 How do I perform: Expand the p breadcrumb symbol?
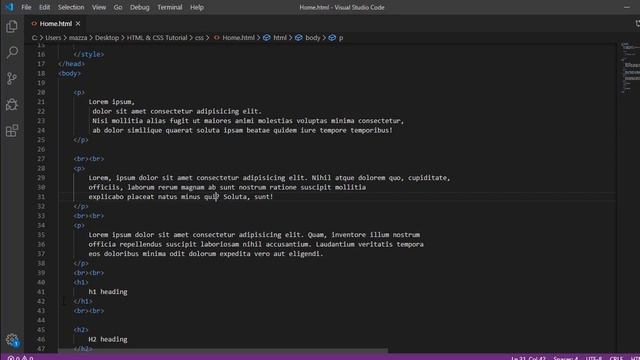click(341, 38)
